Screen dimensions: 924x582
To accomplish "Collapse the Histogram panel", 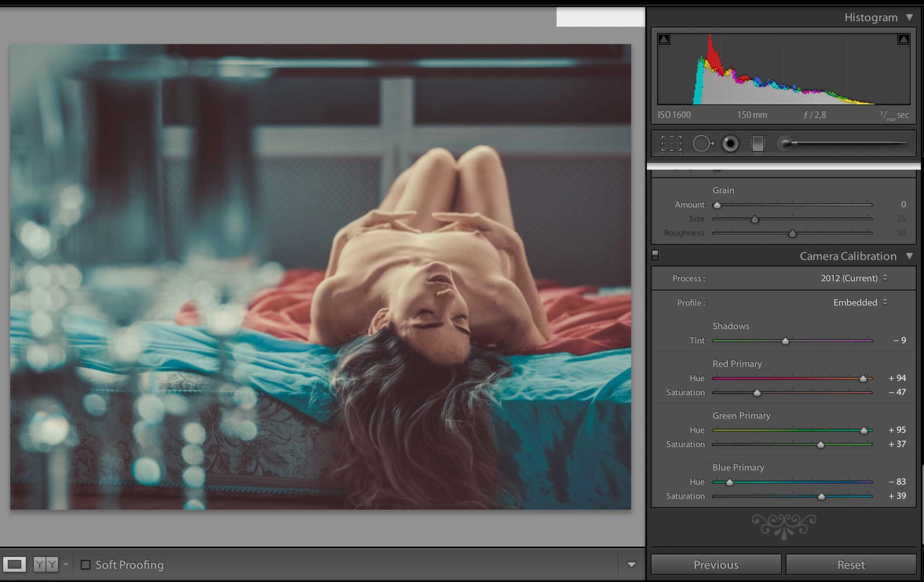I will pos(910,17).
